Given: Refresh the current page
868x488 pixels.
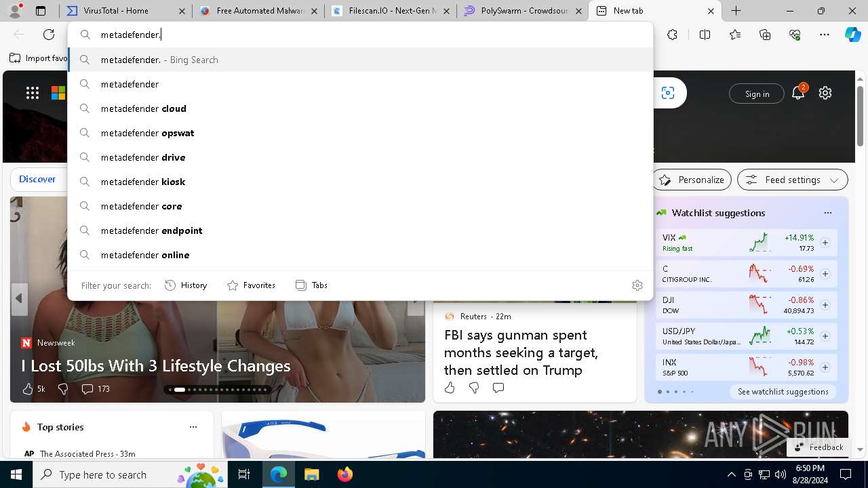Looking at the screenshot, I should (x=49, y=35).
